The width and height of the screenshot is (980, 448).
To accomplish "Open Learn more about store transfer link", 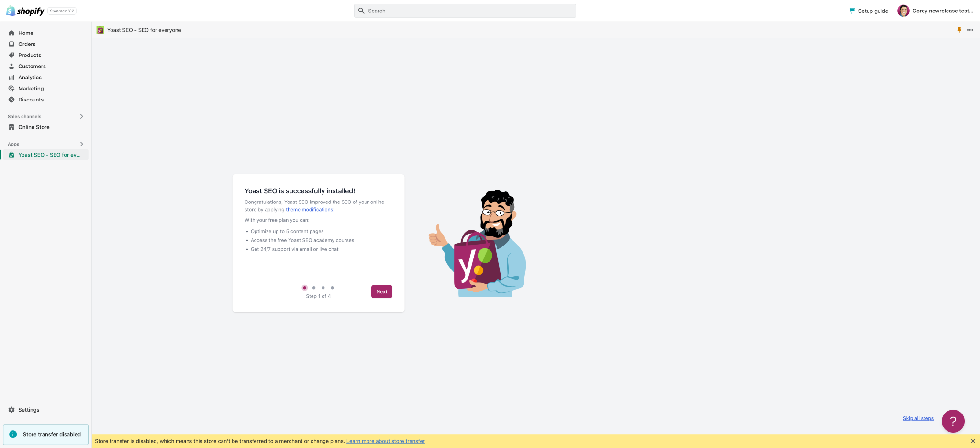I will click(385, 441).
